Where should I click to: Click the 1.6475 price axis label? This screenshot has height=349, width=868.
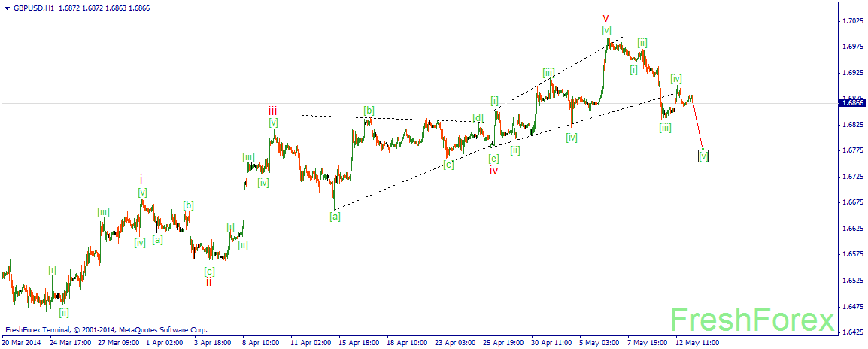pos(852,306)
